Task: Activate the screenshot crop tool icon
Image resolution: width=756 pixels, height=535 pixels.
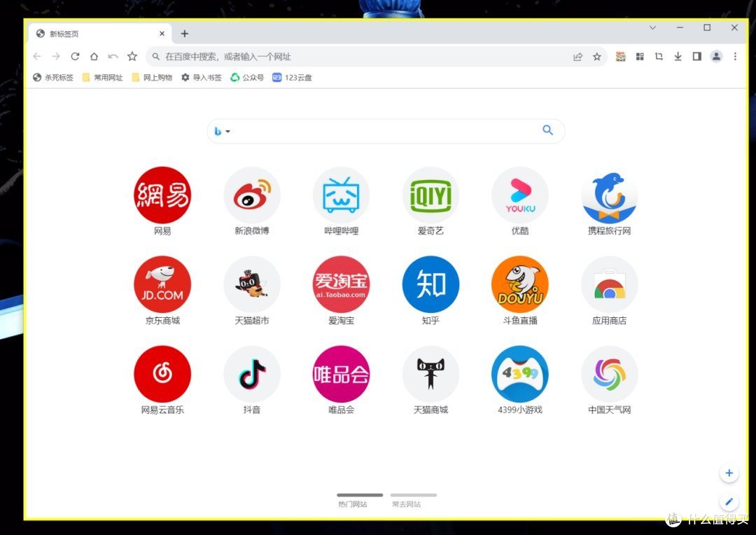Action: [659, 57]
